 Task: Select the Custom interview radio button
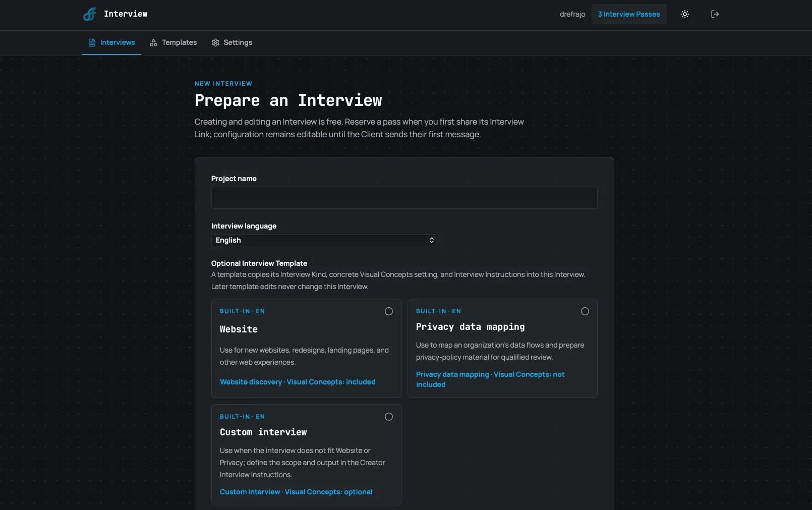pos(388,417)
